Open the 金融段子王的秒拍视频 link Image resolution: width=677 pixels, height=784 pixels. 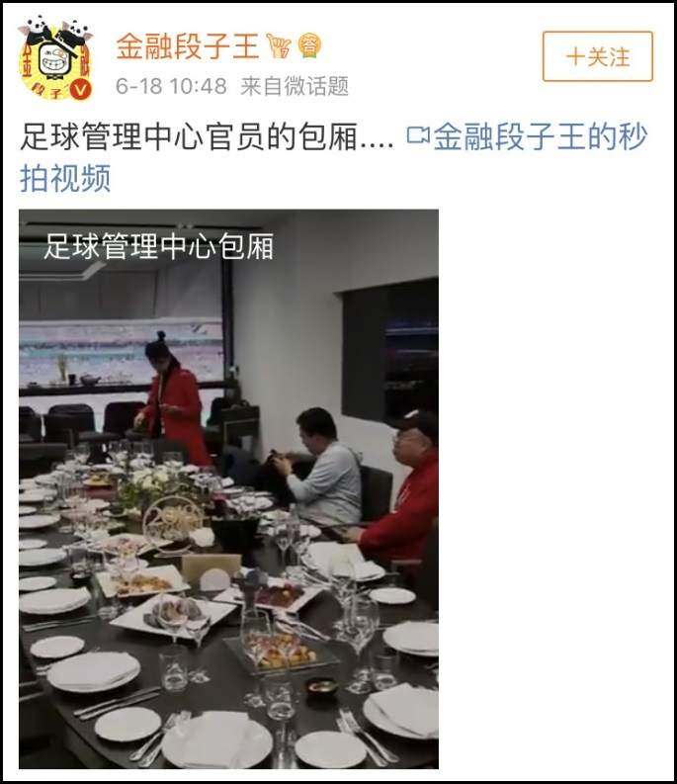coord(333,157)
